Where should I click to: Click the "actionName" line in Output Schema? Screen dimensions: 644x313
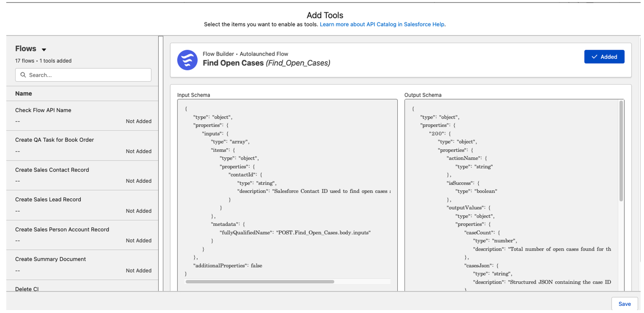[x=466, y=158]
